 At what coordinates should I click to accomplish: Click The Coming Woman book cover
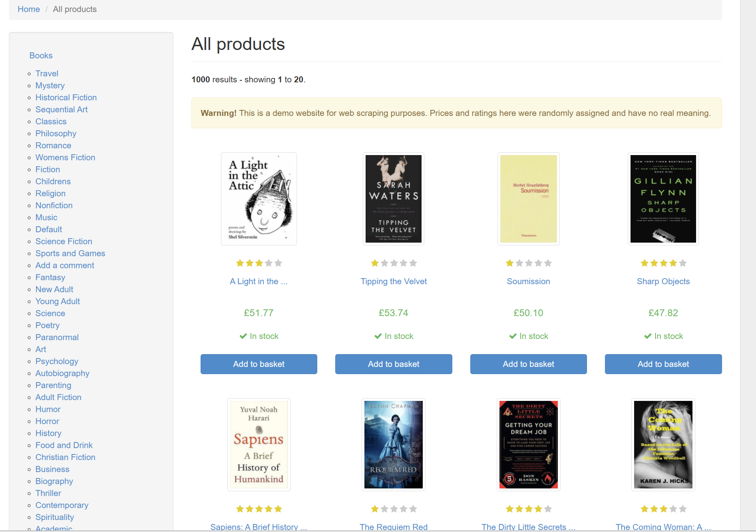coord(663,444)
